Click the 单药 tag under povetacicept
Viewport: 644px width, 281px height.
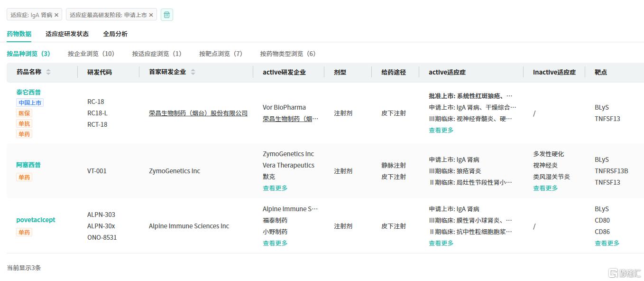point(24,232)
